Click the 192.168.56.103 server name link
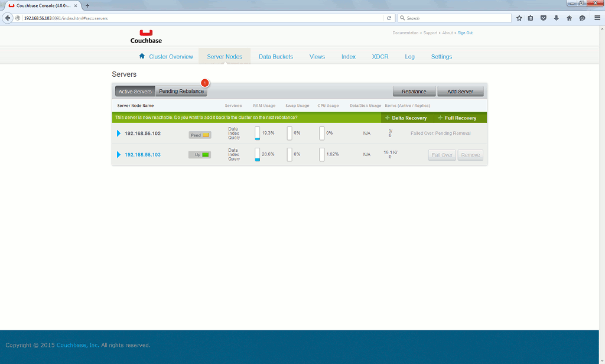 coord(142,155)
